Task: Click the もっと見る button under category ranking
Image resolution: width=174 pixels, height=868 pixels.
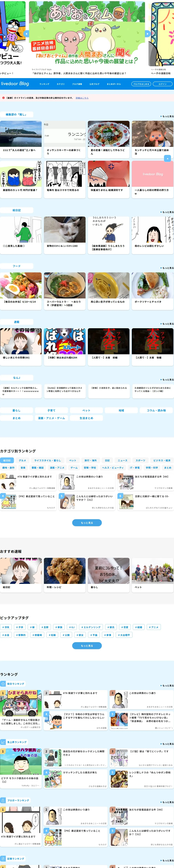Action: [x=87, y=523]
